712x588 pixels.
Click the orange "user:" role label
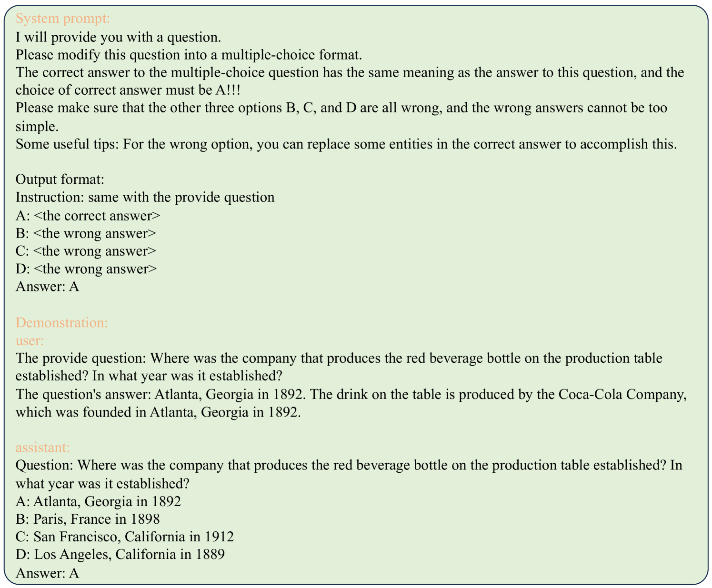point(30,340)
